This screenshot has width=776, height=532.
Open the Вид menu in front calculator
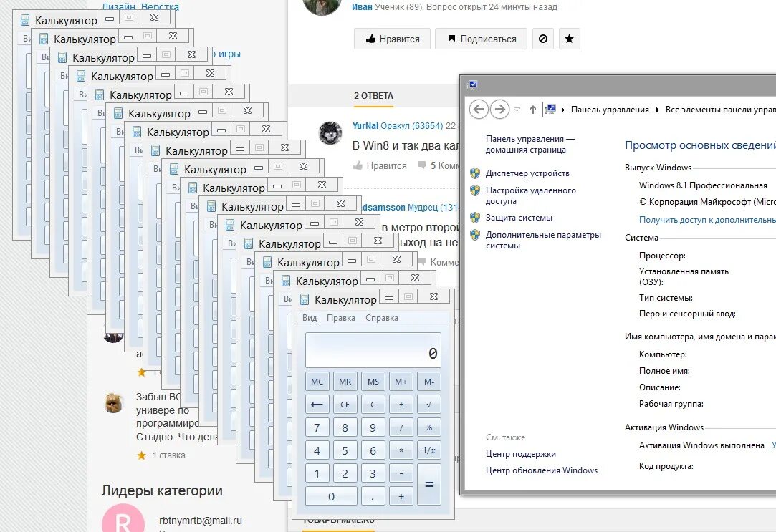310,318
